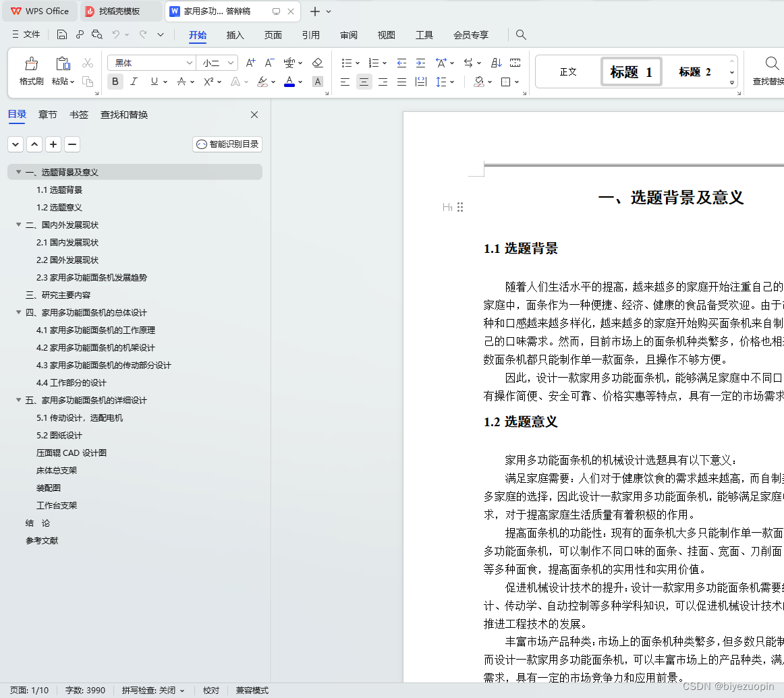This screenshot has height=698, width=784.
Task: Collapse the 五、家用多功能面条机的详细设计 node
Action: (x=18, y=400)
